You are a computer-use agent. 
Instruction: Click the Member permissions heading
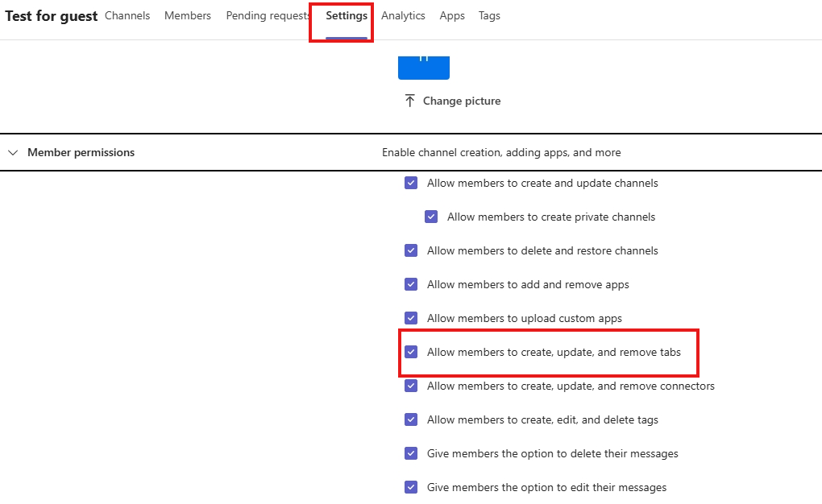tap(81, 152)
